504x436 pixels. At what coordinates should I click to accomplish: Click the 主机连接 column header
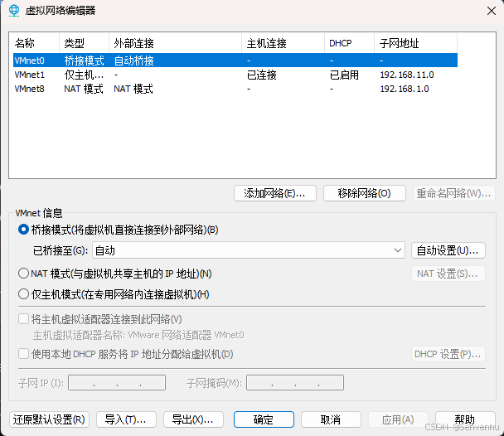point(283,43)
